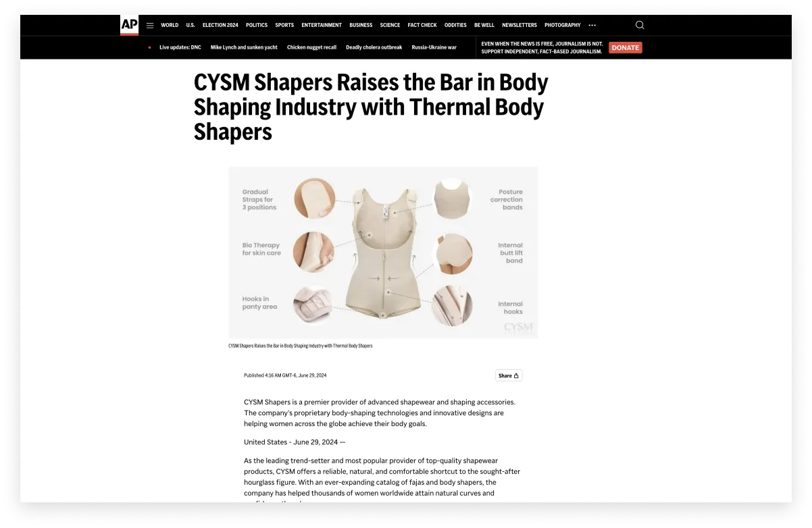Image resolution: width=812 pixels, height=528 pixels.
Task: Open the WORLD section
Action: (x=170, y=25)
